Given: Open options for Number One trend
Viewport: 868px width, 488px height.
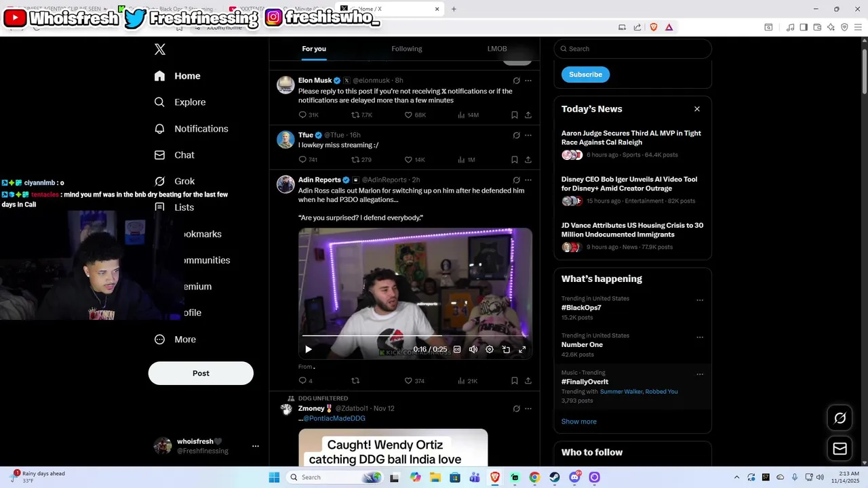Looking at the screenshot, I should pos(700,338).
